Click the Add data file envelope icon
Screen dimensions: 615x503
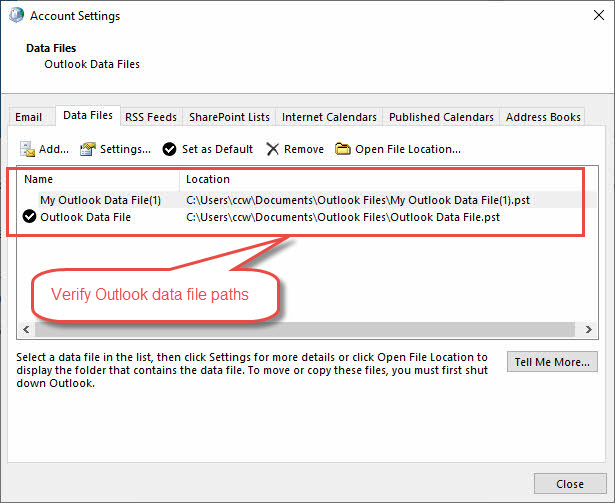click(27, 149)
